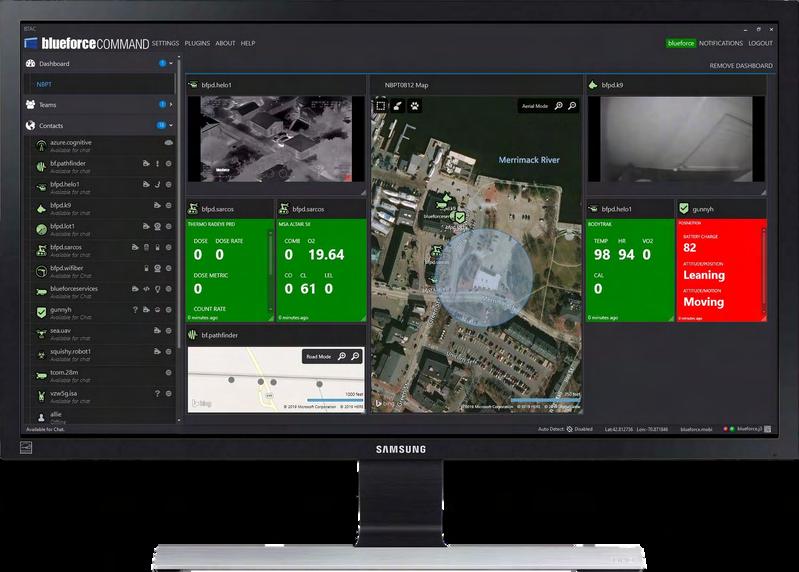The height and width of the screenshot is (572, 799).
Task: Click the gunnyh shield marker on the map
Action: pos(460,217)
